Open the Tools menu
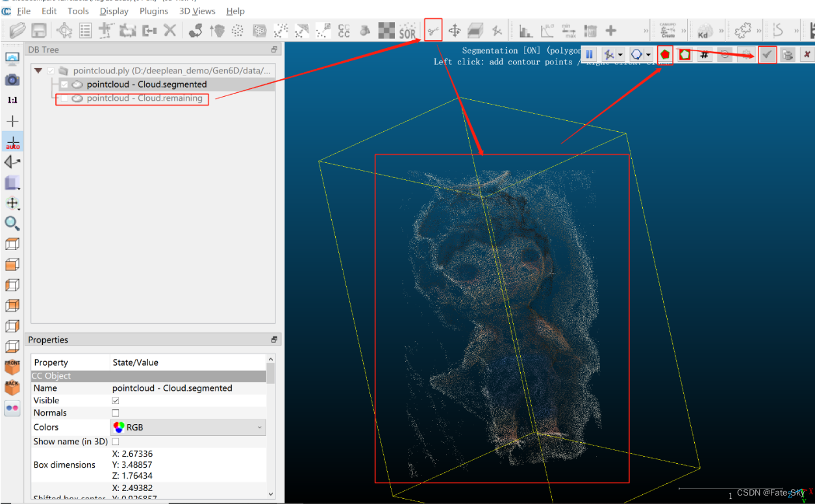This screenshot has width=815, height=504. (78, 11)
